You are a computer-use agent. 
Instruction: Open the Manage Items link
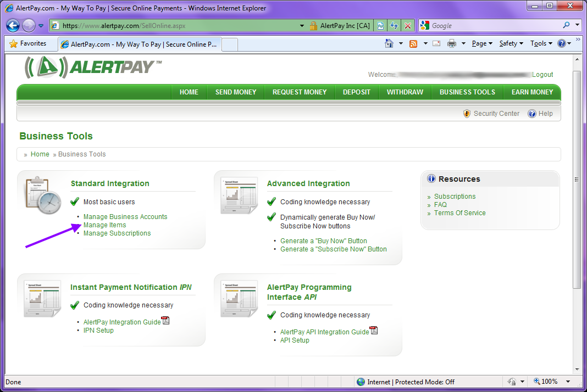(104, 225)
